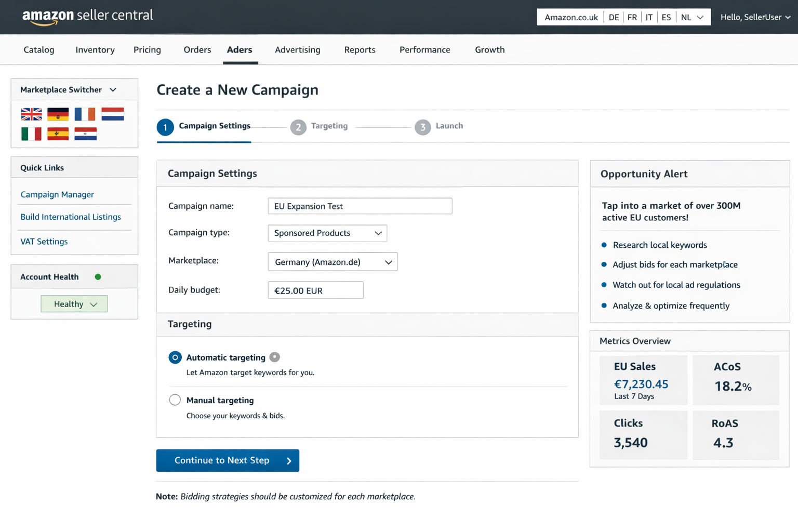Open VAT Settings link
798x532 pixels.
tap(44, 242)
